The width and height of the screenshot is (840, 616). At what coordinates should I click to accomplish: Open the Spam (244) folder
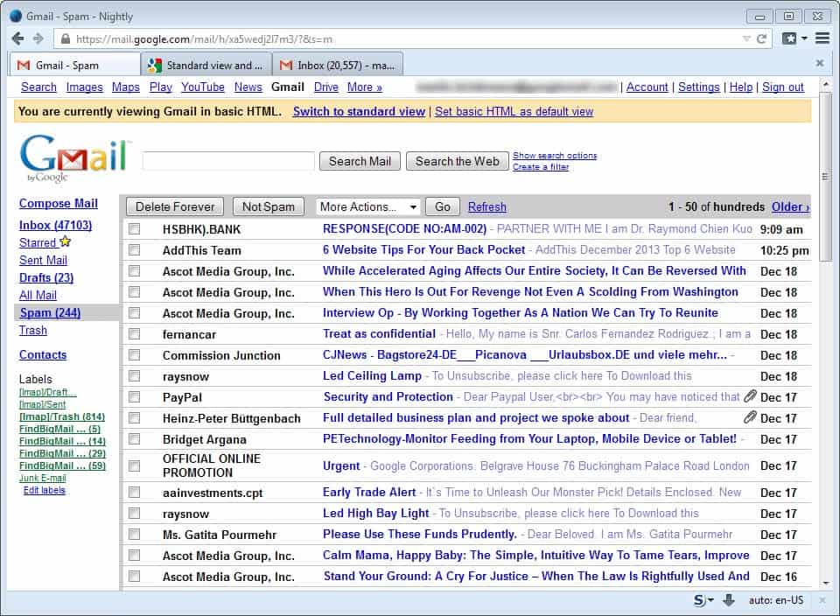point(51,313)
